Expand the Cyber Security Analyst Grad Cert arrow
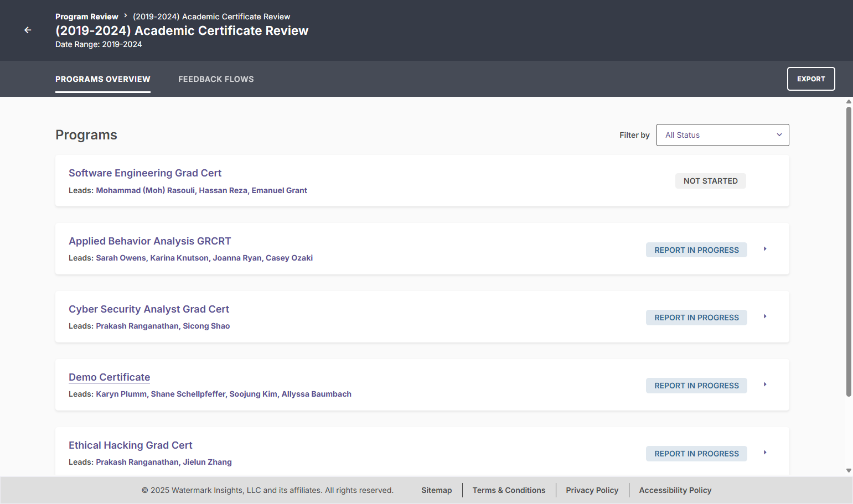 click(765, 316)
